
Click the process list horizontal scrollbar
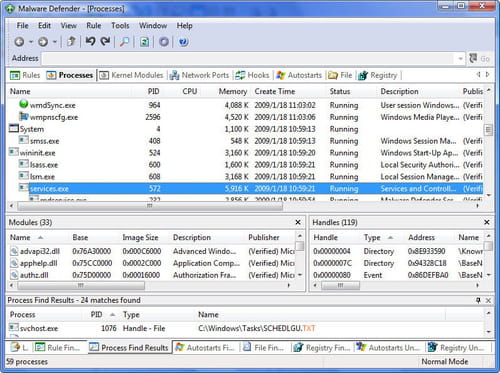pos(150,206)
